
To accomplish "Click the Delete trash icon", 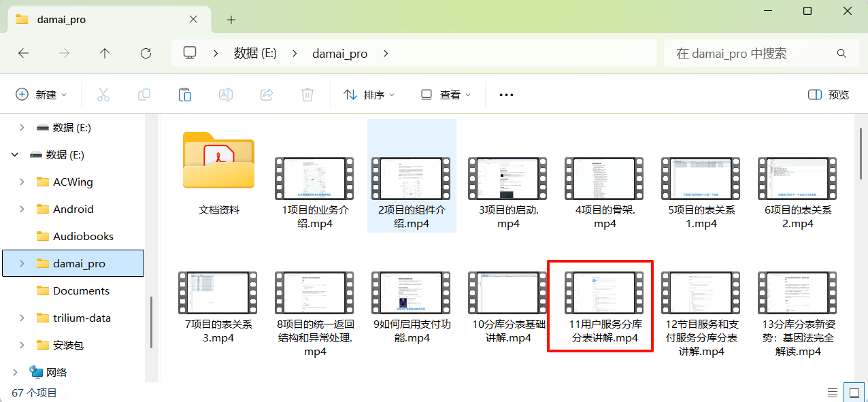I will click(307, 95).
